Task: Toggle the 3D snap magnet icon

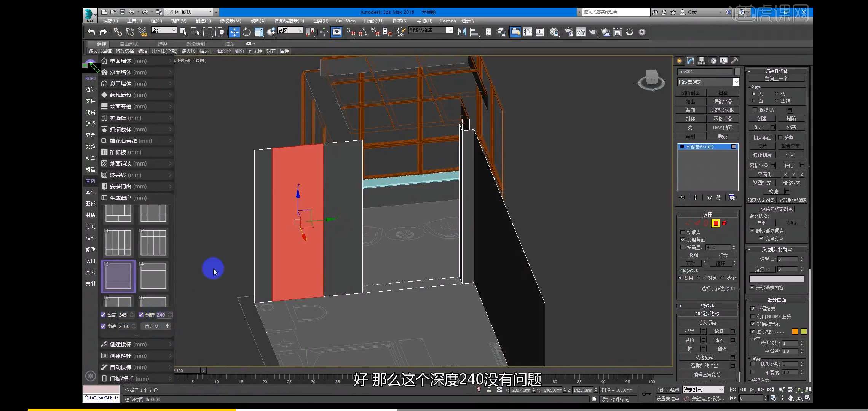Action: pyautogui.click(x=351, y=32)
